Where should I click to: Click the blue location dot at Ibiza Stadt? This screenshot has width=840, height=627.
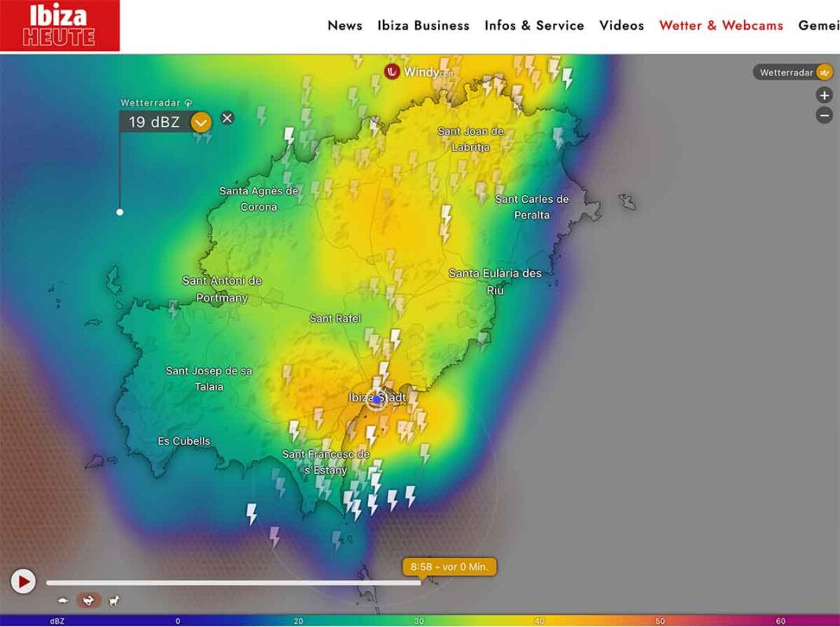coord(377,400)
